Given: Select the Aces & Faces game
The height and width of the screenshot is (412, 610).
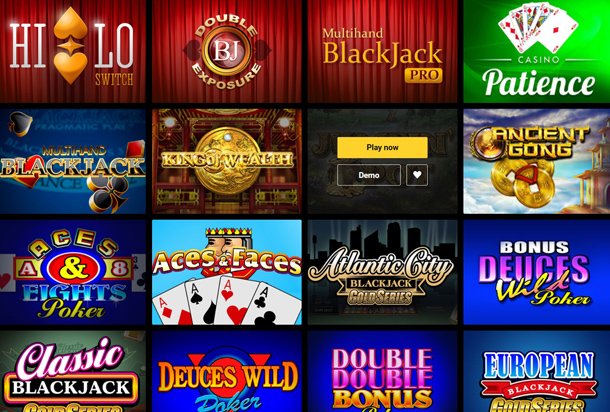Looking at the screenshot, I should [227, 272].
